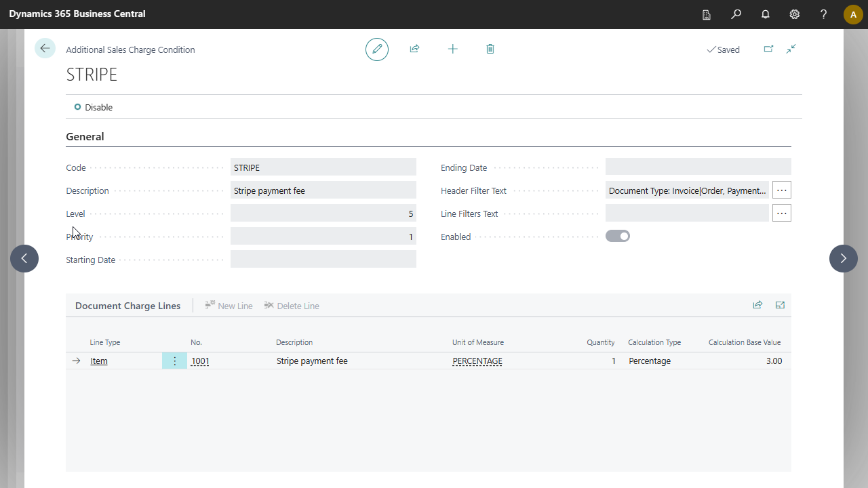Click the Priority field value 1

point(323,237)
